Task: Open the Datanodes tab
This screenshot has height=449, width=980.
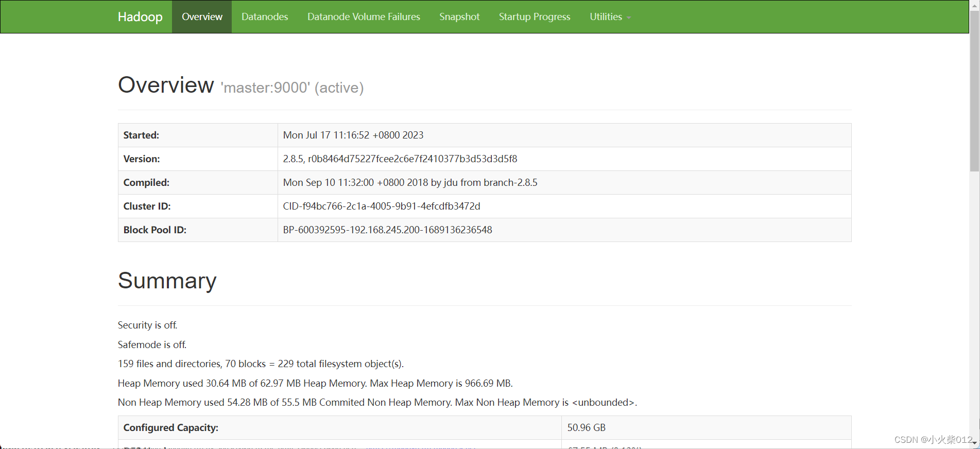Action: pos(265,16)
